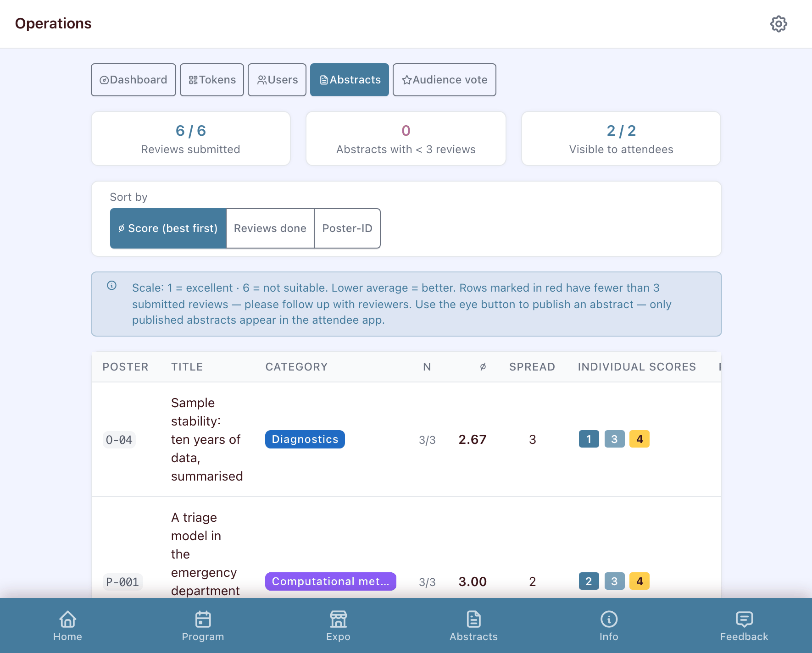Click the INDIVIDUAL SCORES column header

[x=637, y=367]
